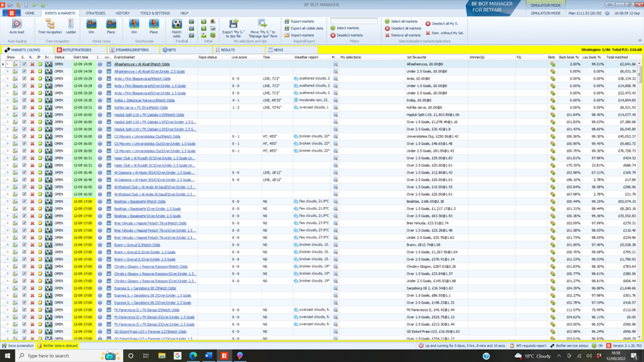Viewport: 644px width, 362px height.
Task: Expand the Alhashemyya v Al Aiyah Match Odds row
Action: (x=8, y=64)
